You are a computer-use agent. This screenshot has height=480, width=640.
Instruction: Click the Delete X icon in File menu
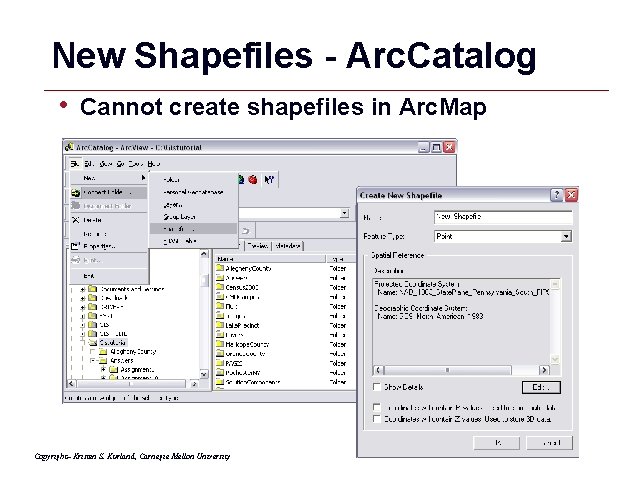click(x=76, y=220)
